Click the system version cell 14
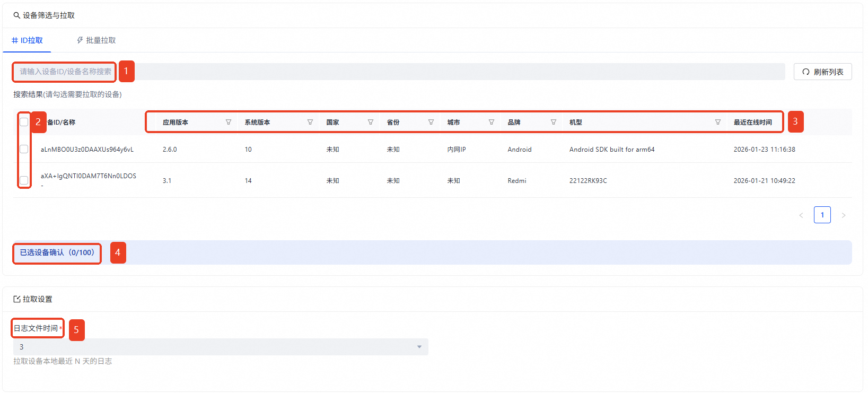The image size is (868, 393). [248, 181]
